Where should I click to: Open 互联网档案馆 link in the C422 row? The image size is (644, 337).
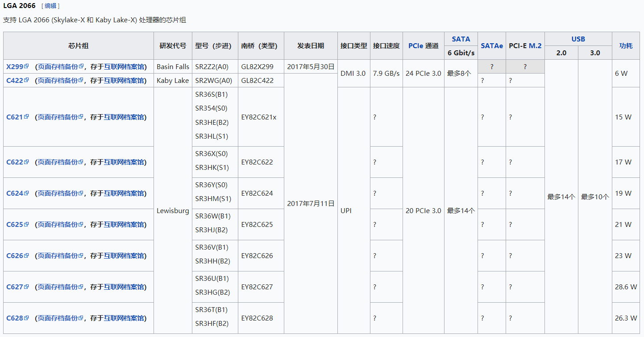(x=124, y=80)
